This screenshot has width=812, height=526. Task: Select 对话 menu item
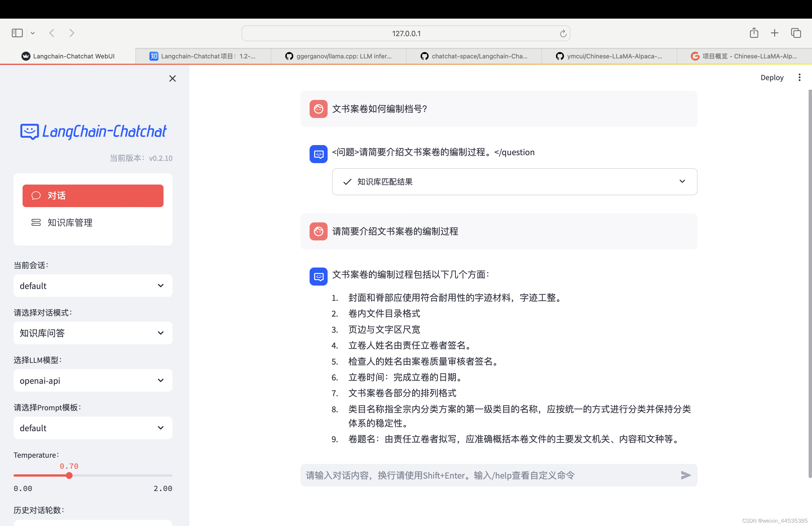pos(93,196)
